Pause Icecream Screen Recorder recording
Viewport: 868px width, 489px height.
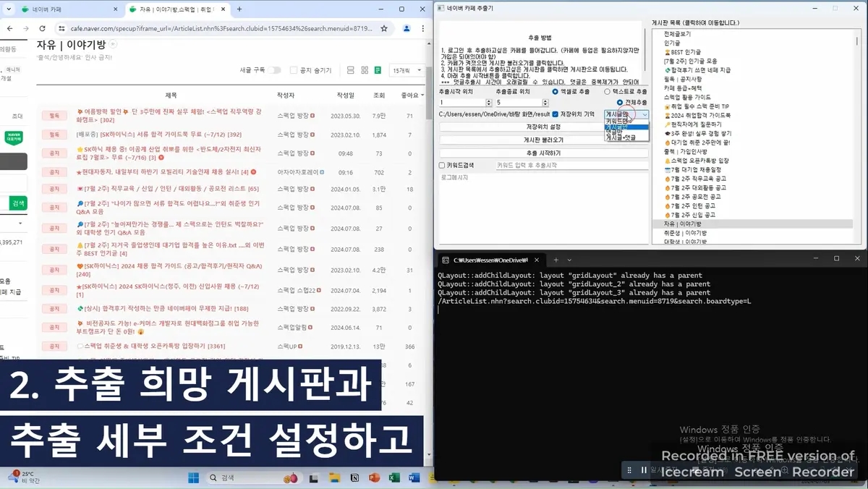[x=643, y=470]
